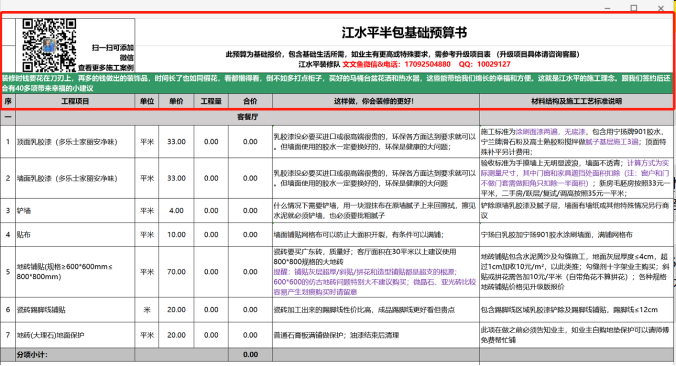
Task: Maximize the window
Action: pos(634,8)
